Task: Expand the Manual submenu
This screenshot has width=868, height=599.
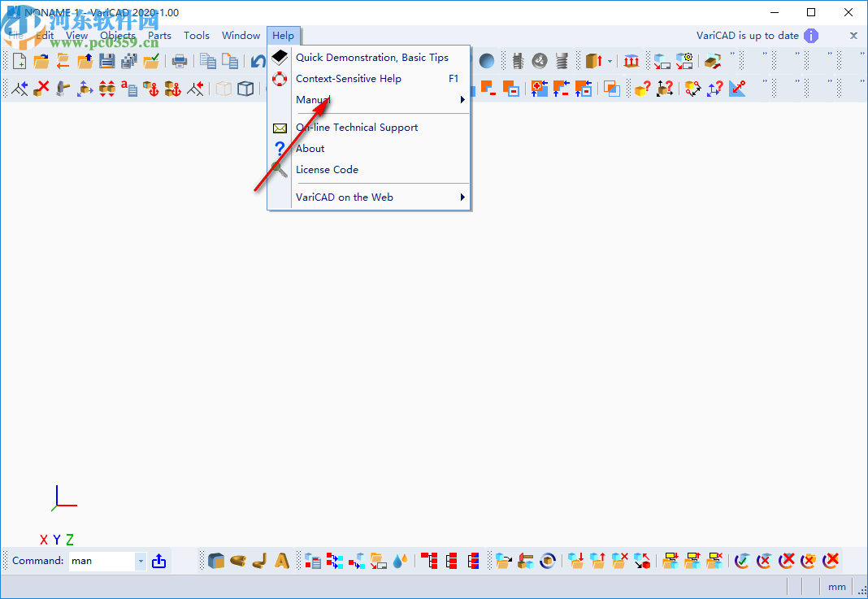Action: [x=369, y=100]
